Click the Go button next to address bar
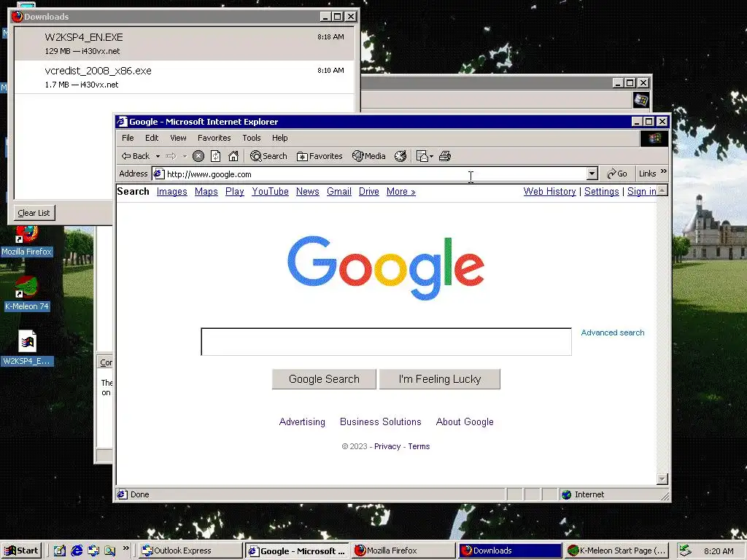 (617, 174)
